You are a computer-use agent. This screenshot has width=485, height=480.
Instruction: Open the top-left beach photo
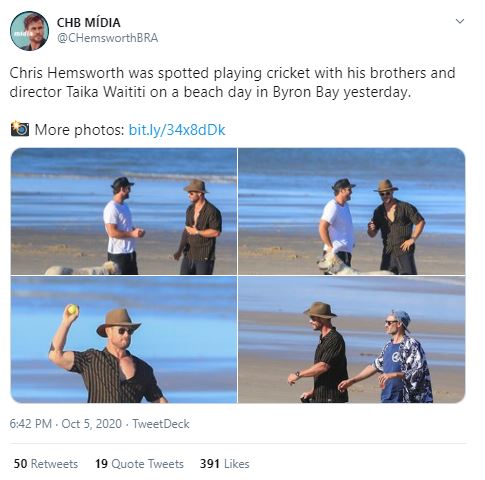tap(124, 211)
